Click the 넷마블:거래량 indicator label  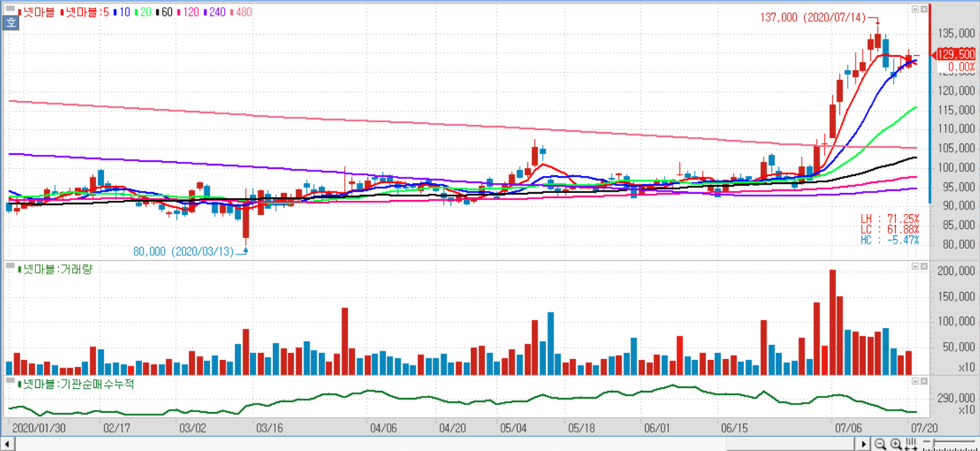(55, 269)
